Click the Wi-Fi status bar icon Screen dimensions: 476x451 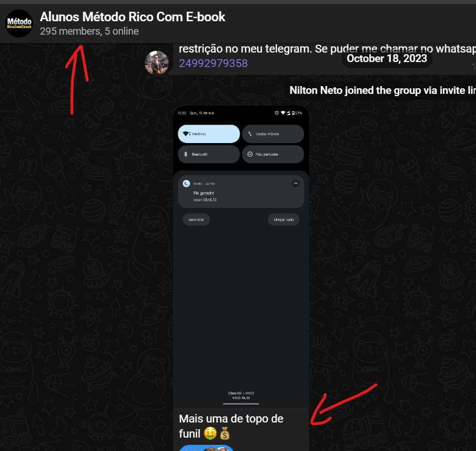pyautogui.click(x=283, y=113)
